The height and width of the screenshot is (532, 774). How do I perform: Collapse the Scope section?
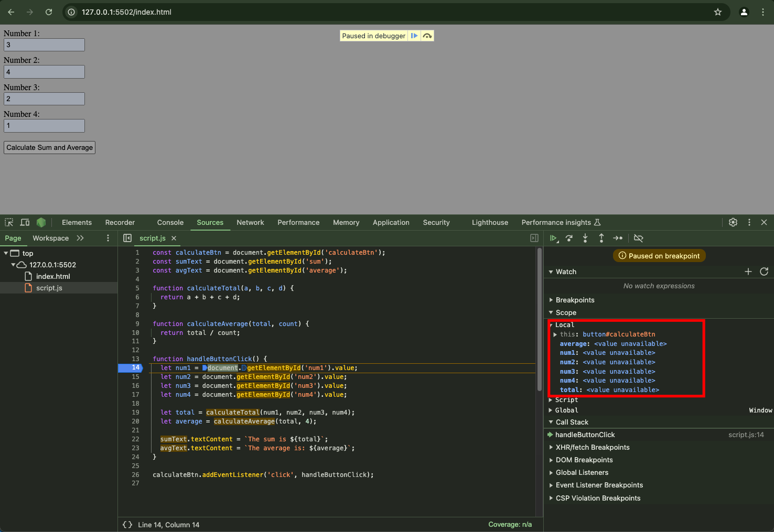pos(551,312)
